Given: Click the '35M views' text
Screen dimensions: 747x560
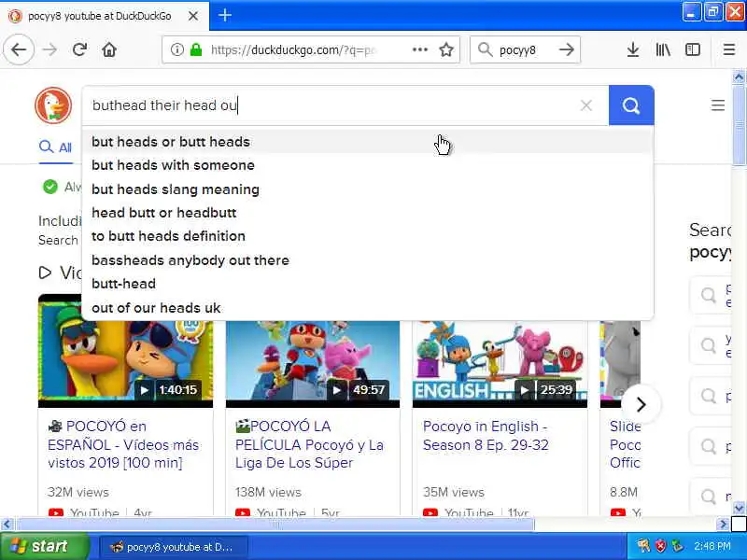Looking at the screenshot, I should pyautogui.click(x=454, y=492).
